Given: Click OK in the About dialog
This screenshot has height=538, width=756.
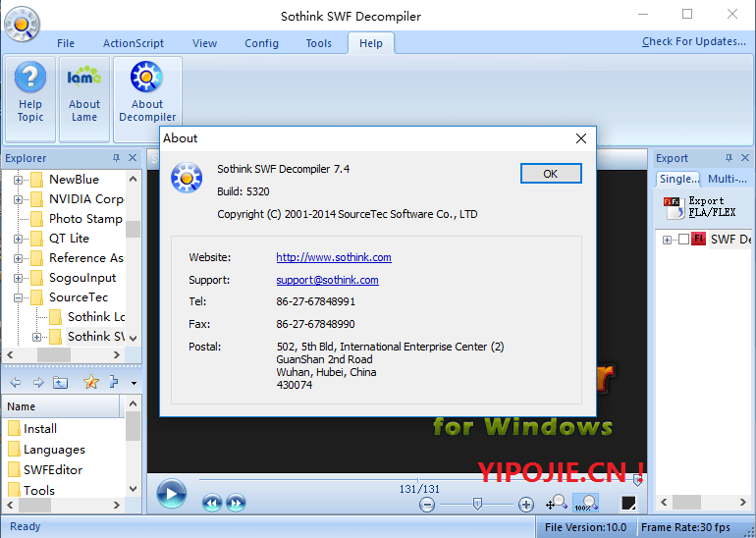Looking at the screenshot, I should pos(551,174).
